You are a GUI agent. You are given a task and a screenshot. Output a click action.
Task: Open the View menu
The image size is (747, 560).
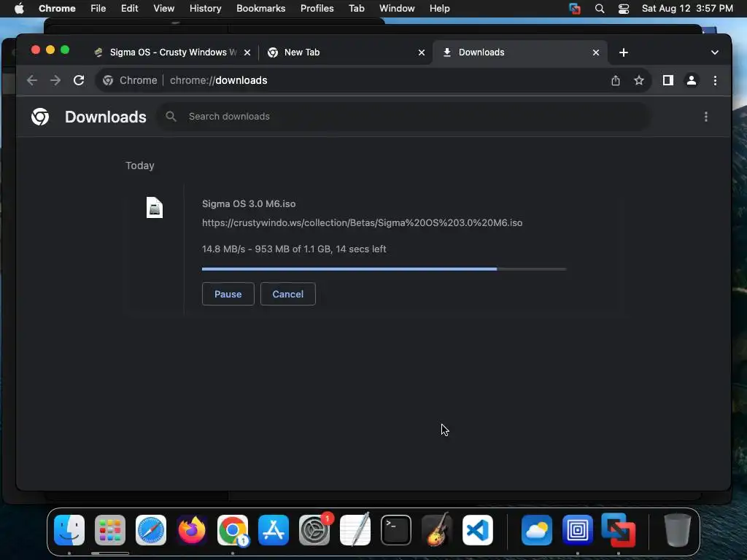(164, 9)
